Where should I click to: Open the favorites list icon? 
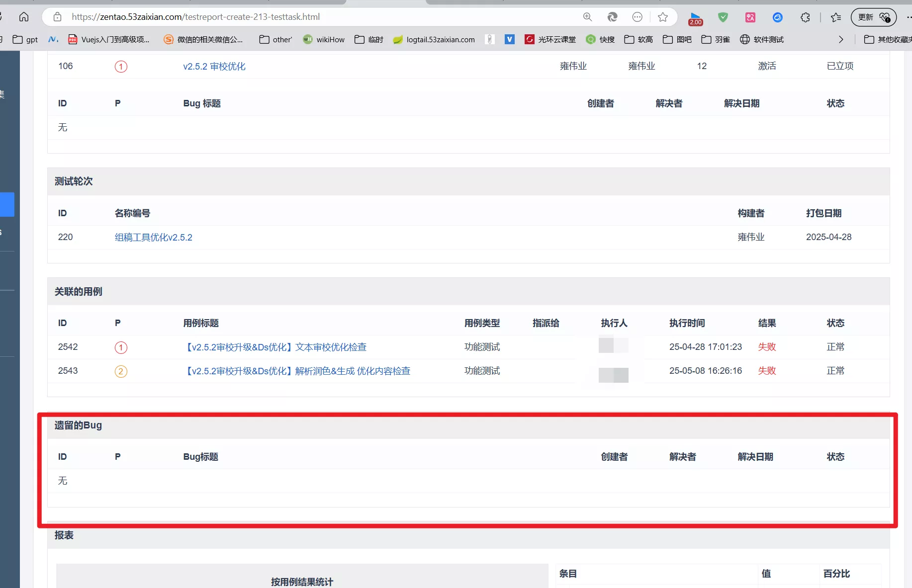tap(836, 17)
